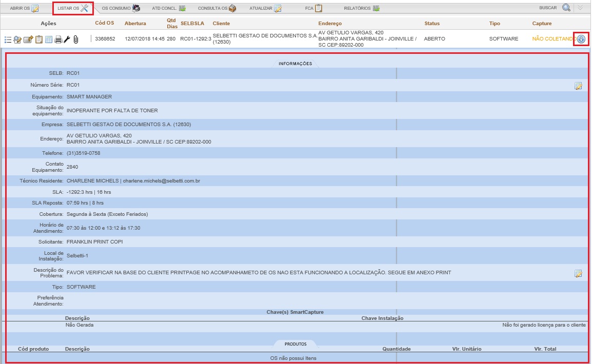The width and height of the screenshot is (592, 364).
Task: Go to the CONSULTA OS tab
Action: pos(217,8)
